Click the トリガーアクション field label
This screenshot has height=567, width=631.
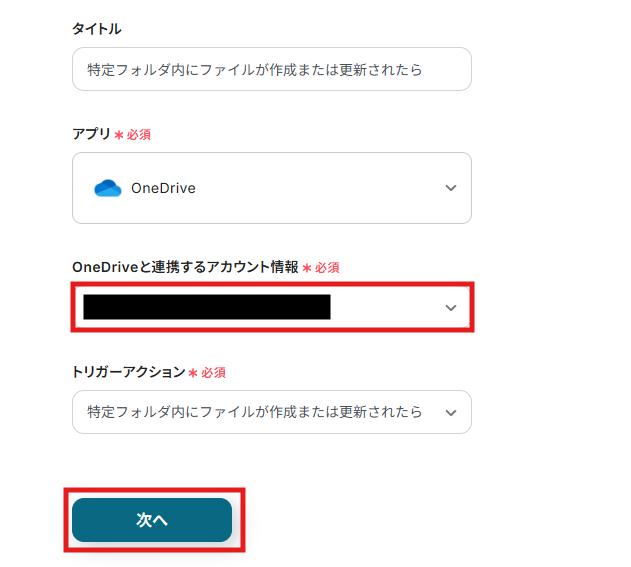[x=129, y=372]
